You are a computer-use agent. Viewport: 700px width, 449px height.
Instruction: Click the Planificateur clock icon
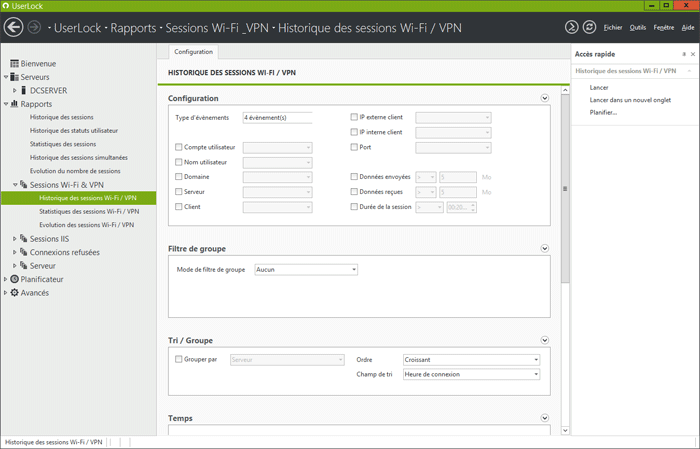click(14, 279)
